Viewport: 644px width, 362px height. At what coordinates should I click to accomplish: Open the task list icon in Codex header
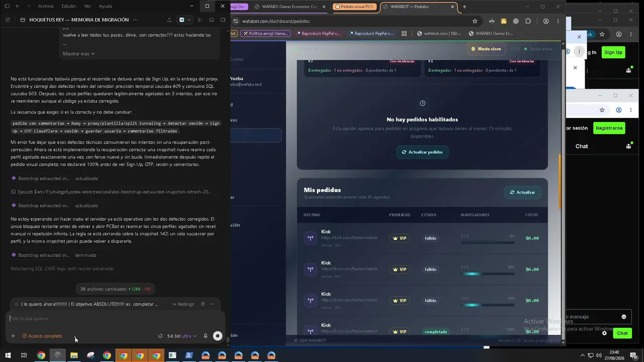pyautogui.click(x=200, y=20)
